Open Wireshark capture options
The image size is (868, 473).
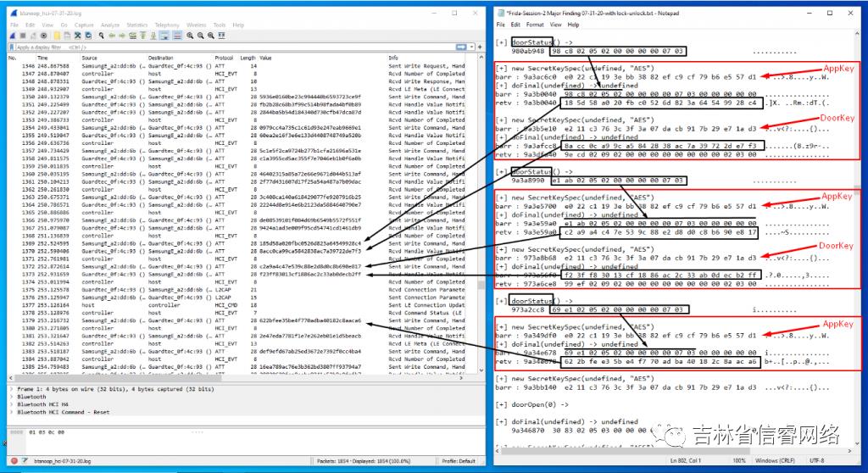(44, 36)
